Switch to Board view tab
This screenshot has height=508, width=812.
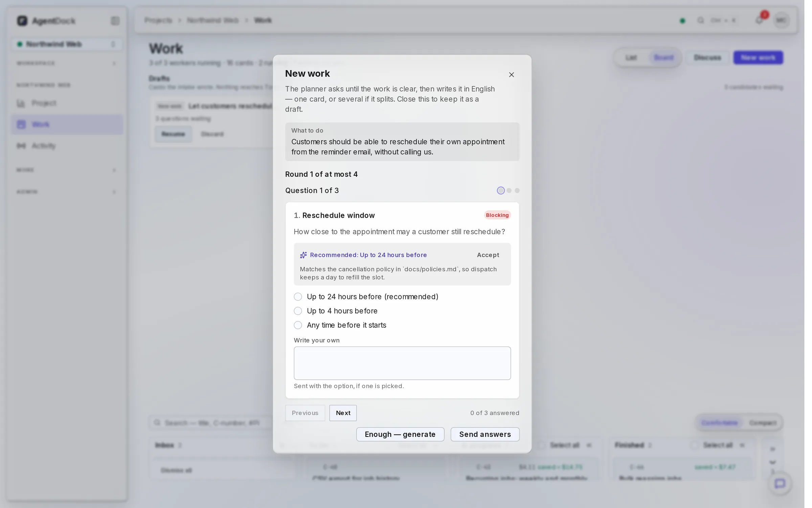663,58
